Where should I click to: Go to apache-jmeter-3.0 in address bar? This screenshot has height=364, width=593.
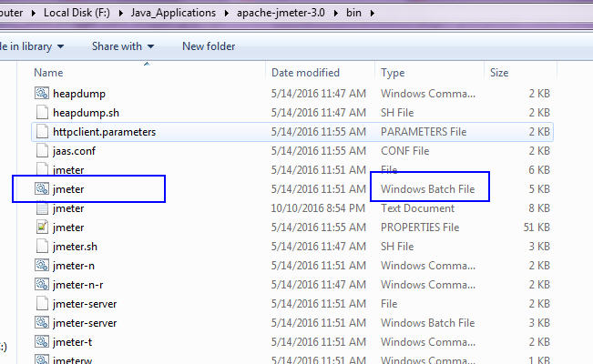point(281,13)
